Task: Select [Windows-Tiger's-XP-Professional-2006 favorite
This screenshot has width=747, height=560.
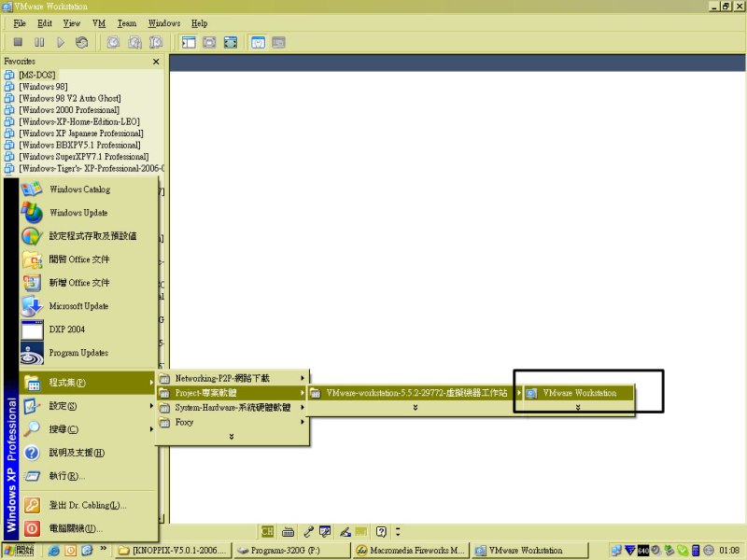Action: (92, 168)
